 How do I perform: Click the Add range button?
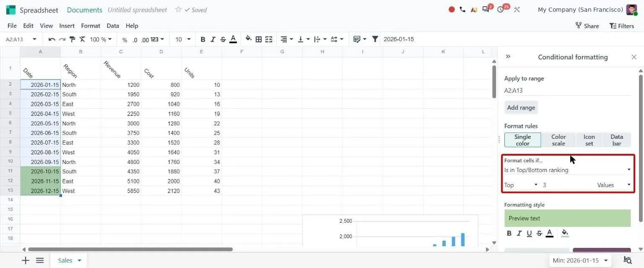point(521,107)
